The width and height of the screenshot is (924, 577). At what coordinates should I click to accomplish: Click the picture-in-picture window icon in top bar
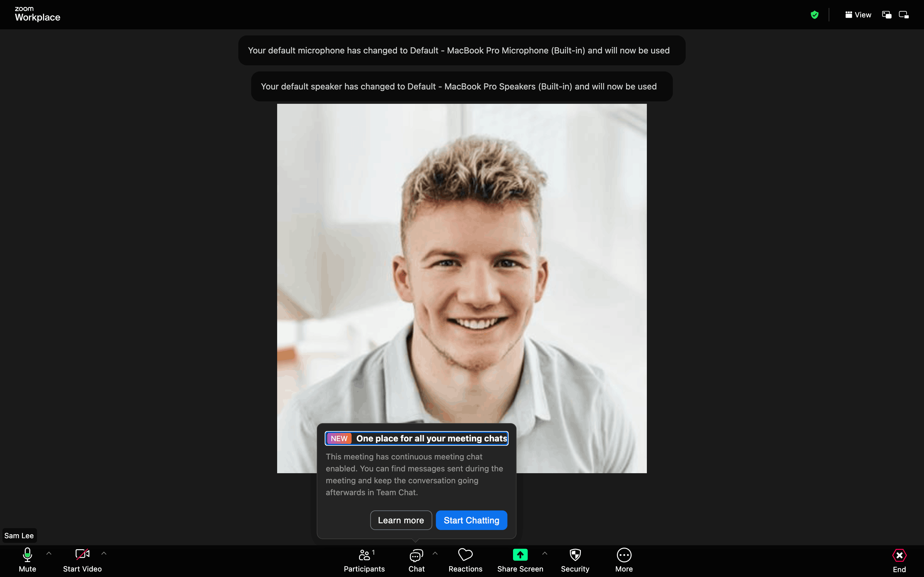(887, 15)
